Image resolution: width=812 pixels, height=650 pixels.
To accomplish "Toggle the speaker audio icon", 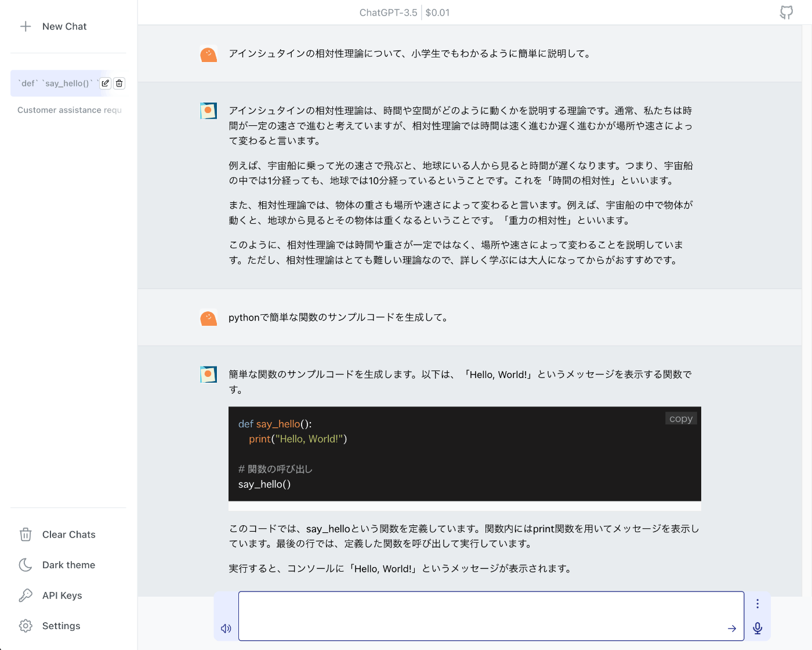I will (x=226, y=629).
